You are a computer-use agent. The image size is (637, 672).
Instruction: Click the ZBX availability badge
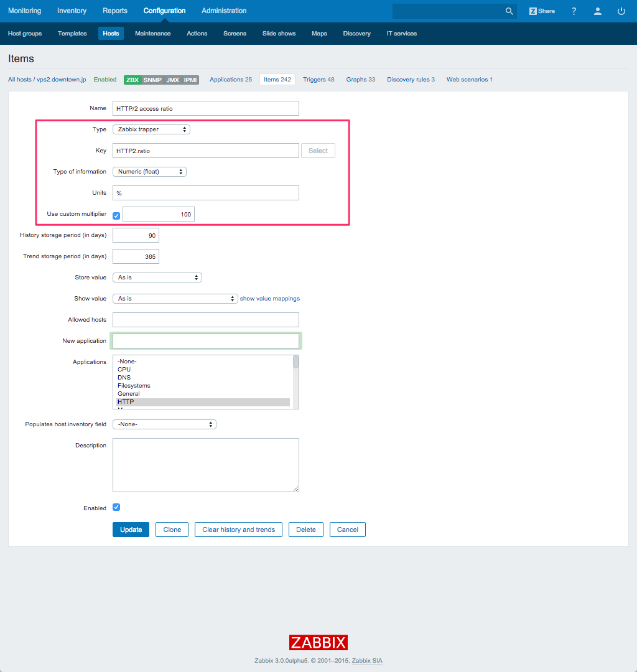point(133,80)
